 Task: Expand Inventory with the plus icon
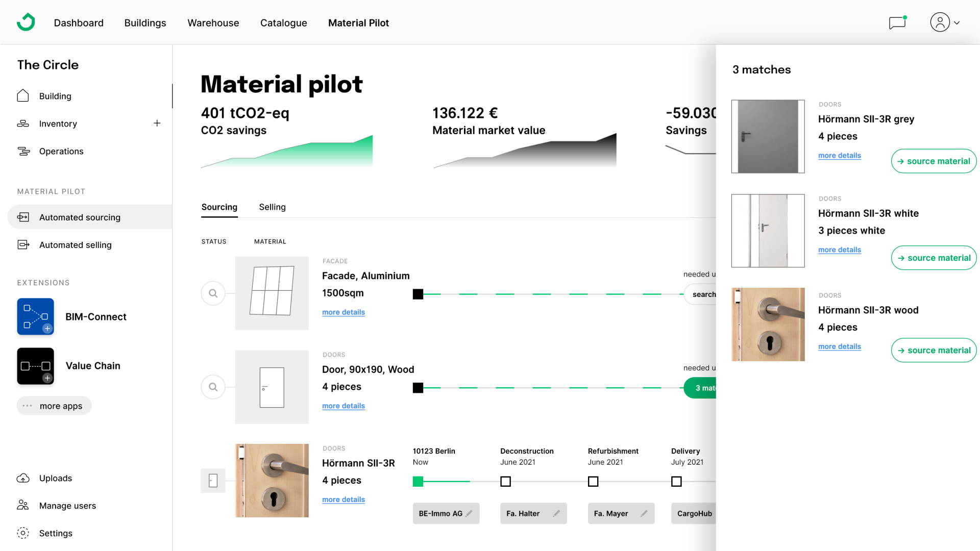point(157,123)
